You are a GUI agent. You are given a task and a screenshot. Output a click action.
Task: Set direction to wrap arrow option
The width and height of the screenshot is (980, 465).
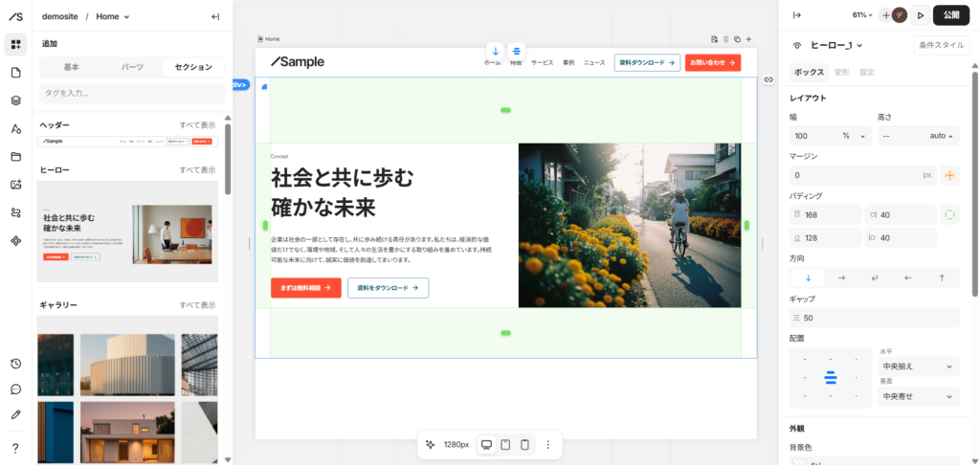click(875, 277)
